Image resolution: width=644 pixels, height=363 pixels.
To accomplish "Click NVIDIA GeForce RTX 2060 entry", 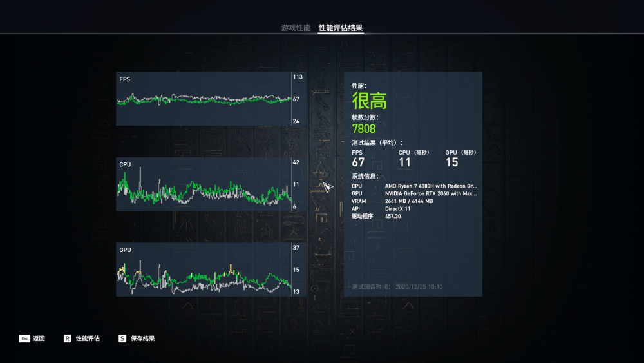I will tap(431, 193).
